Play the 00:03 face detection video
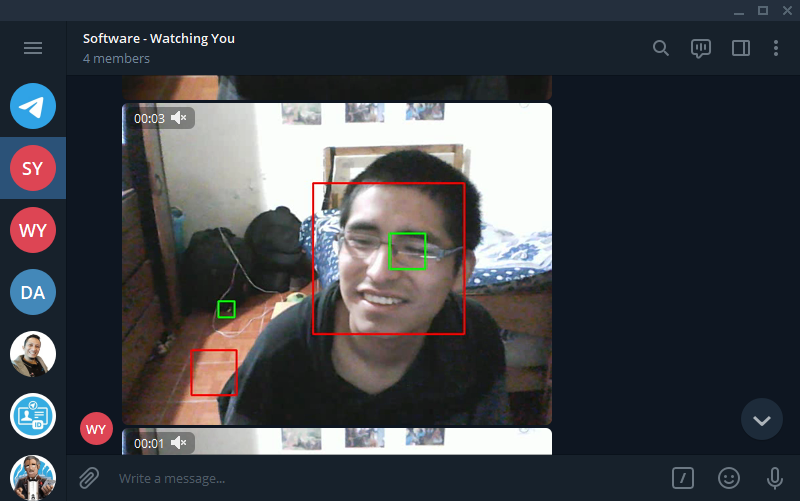 pyautogui.click(x=337, y=264)
